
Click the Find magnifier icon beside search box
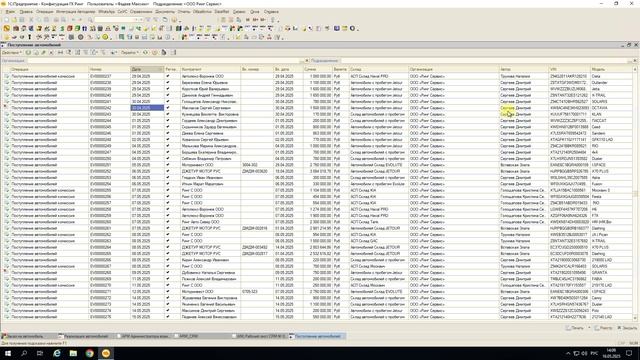point(90,20)
